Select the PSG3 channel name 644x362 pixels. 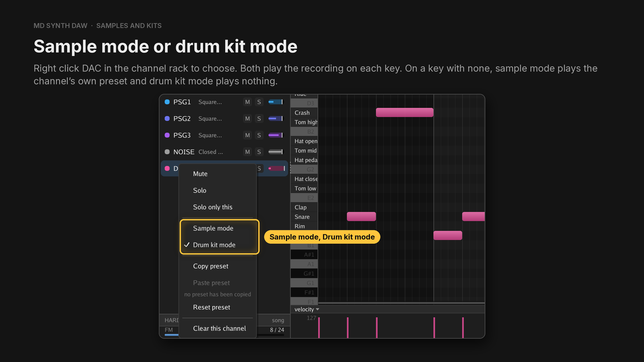pyautogui.click(x=182, y=135)
